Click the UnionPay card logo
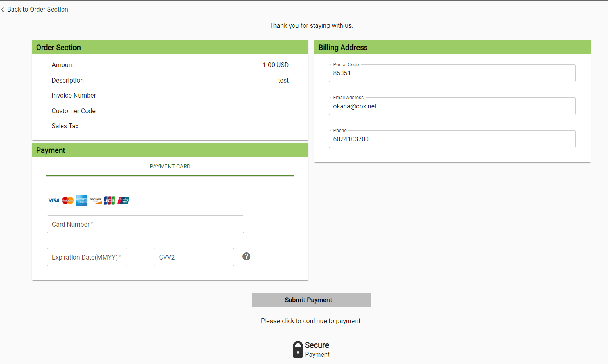 coord(123,200)
